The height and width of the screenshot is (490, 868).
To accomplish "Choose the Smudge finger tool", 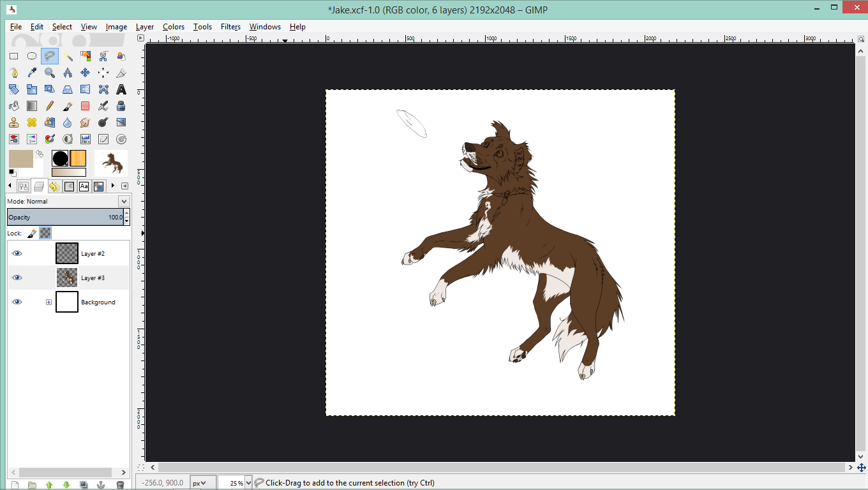I will 85,122.
